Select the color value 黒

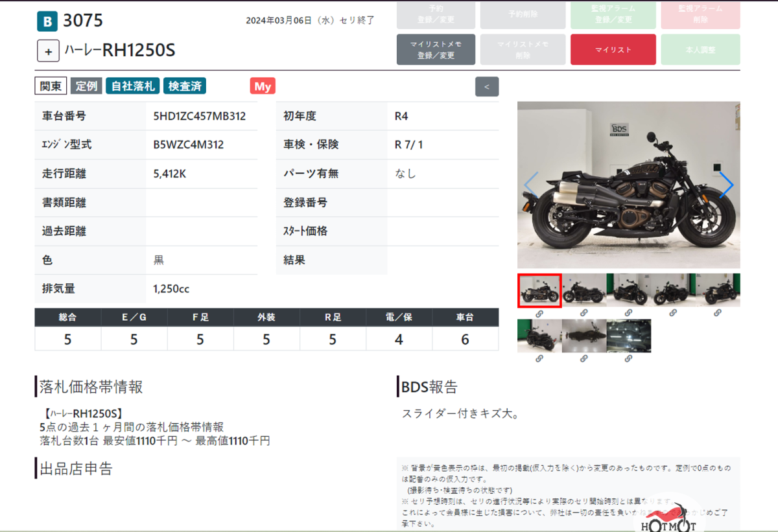click(x=159, y=260)
